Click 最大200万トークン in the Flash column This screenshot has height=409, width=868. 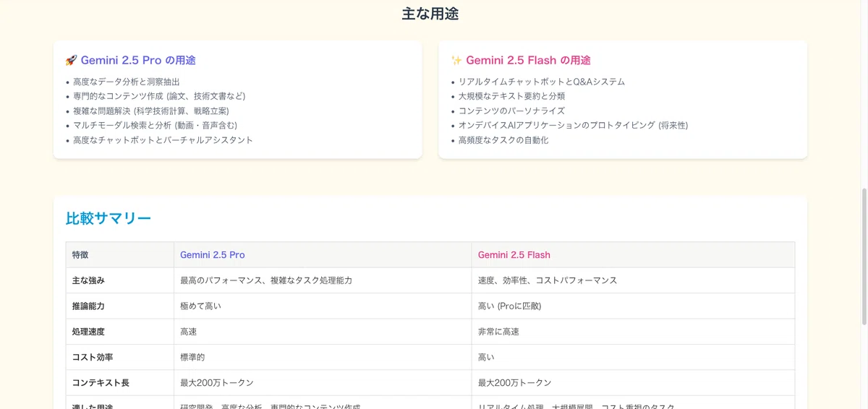pos(633,382)
